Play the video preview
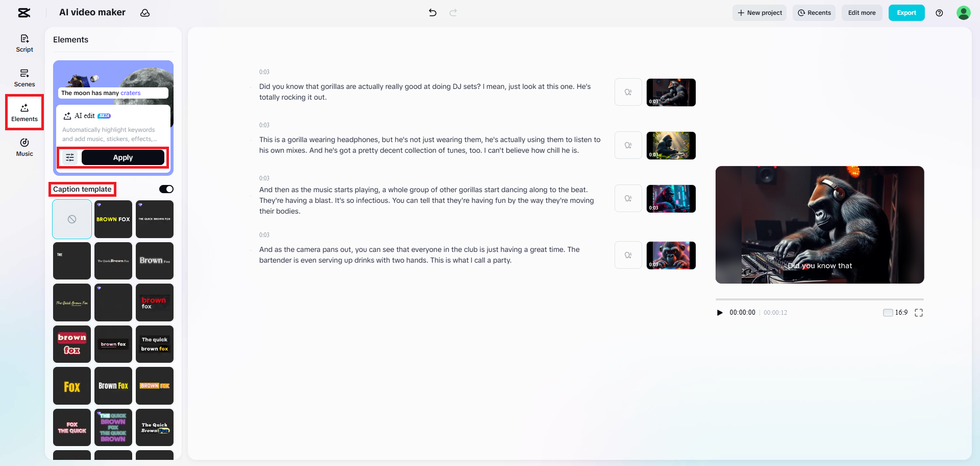Image resolution: width=980 pixels, height=466 pixels. [720, 312]
